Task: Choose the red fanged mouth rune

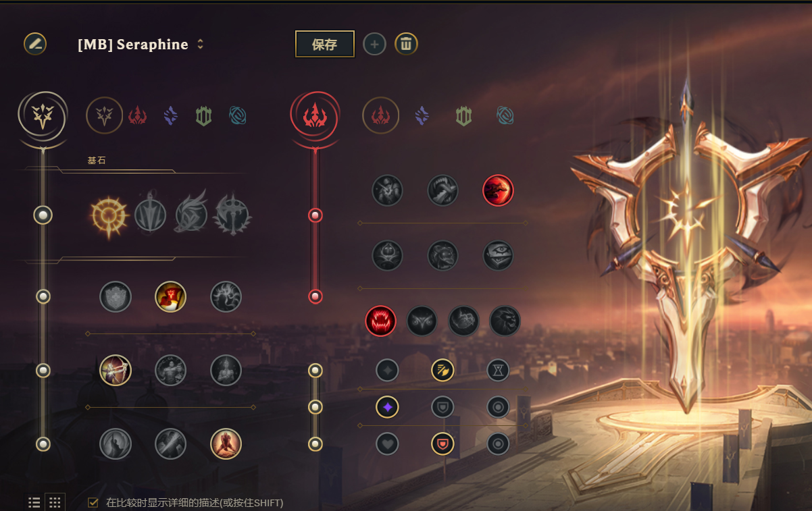Action: click(381, 321)
